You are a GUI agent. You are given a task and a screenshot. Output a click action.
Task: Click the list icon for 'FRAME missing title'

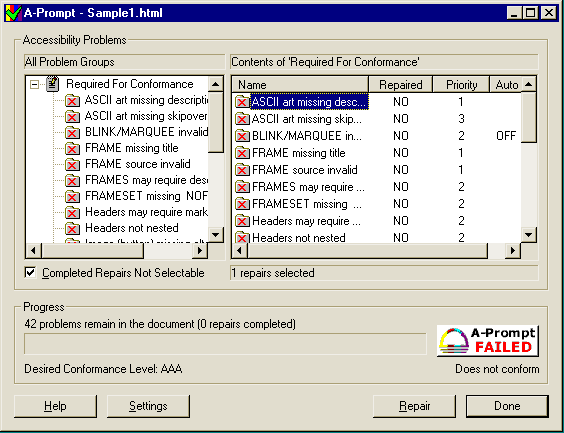[x=242, y=153]
